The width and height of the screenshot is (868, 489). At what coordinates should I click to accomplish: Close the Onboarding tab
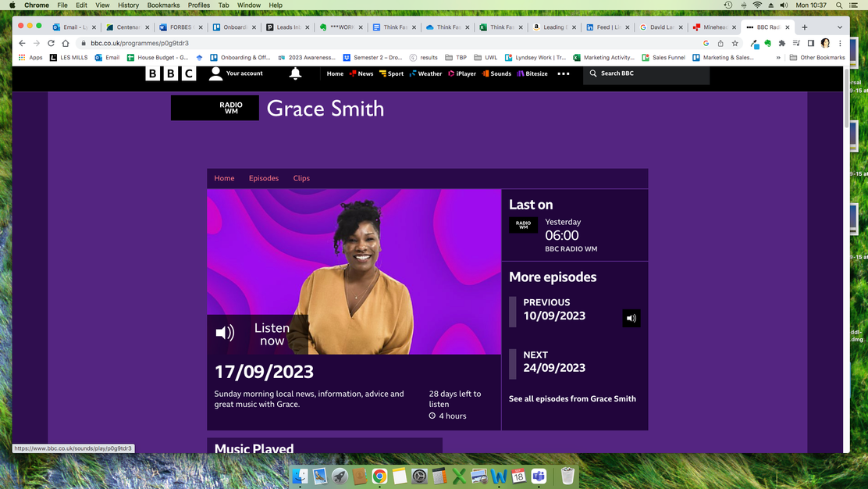pyautogui.click(x=254, y=27)
